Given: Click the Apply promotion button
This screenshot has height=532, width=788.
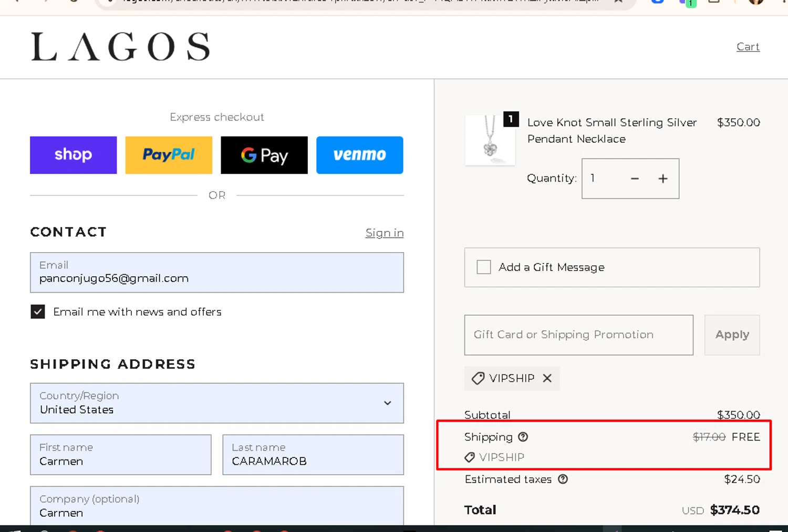Looking at the screenshot, I should pos(732,335).
